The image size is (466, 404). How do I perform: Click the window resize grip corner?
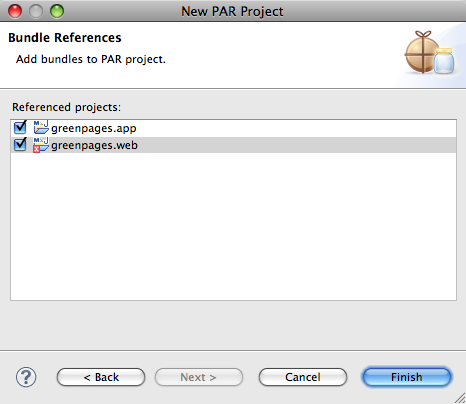click(460, 398)
